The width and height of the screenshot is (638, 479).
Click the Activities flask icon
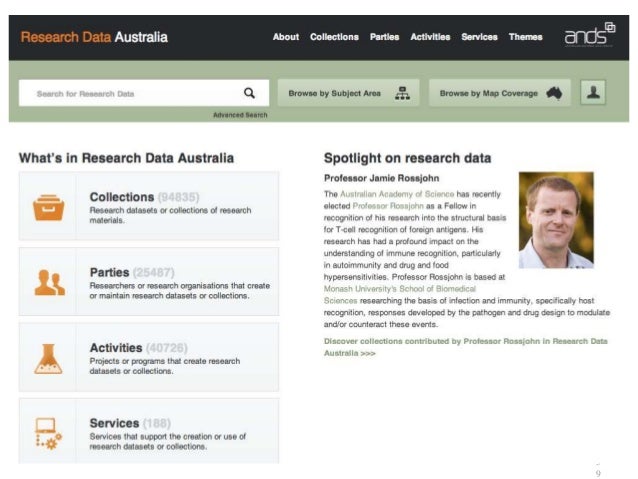(48, 359)
